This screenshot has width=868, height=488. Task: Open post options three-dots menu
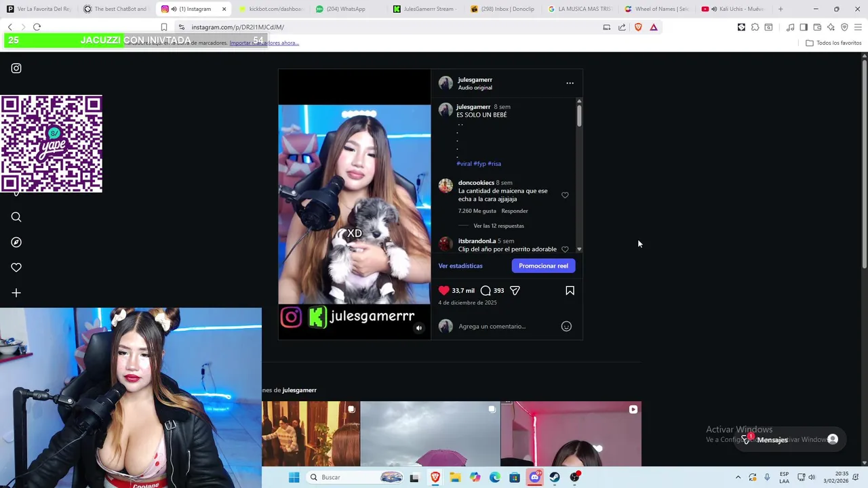(x=570, y=83)
